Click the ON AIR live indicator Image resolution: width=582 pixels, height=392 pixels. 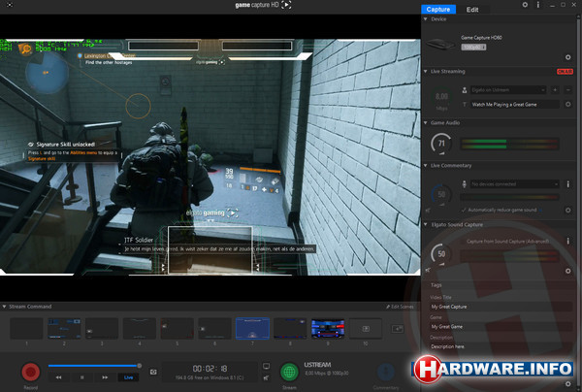click(565, 71)
